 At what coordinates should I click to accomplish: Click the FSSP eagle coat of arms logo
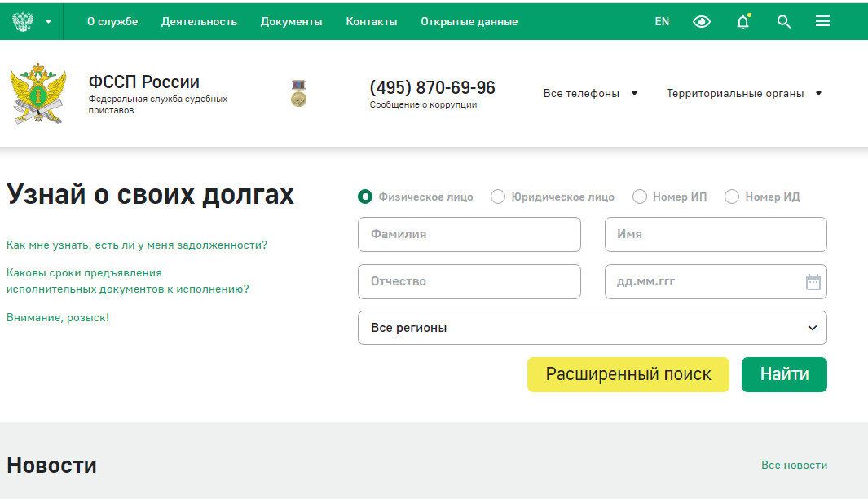(38, 93)
